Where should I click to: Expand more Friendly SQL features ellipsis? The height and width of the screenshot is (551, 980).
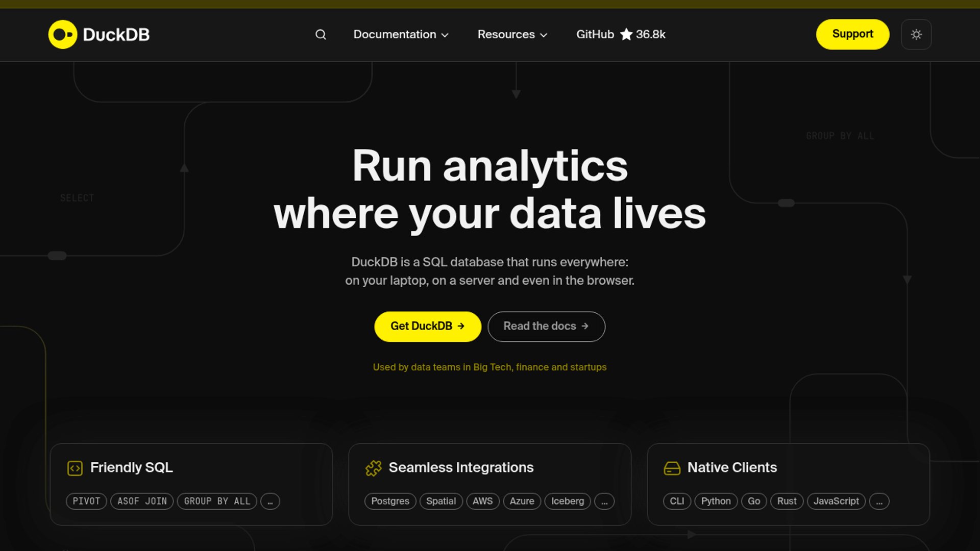point(270,502)
